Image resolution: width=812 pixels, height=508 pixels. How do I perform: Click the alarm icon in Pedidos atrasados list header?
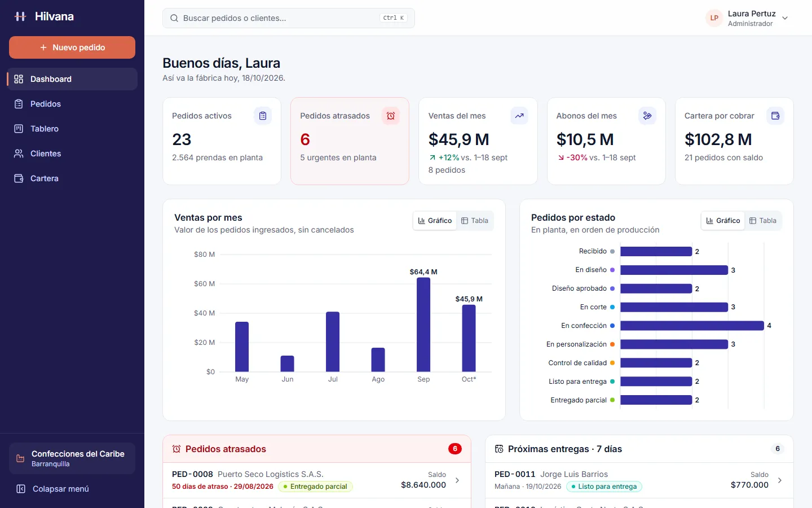[x=176, y=449]
